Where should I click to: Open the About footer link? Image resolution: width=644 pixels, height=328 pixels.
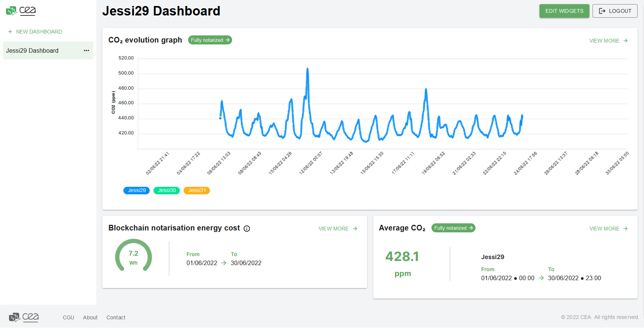[90, 317]
